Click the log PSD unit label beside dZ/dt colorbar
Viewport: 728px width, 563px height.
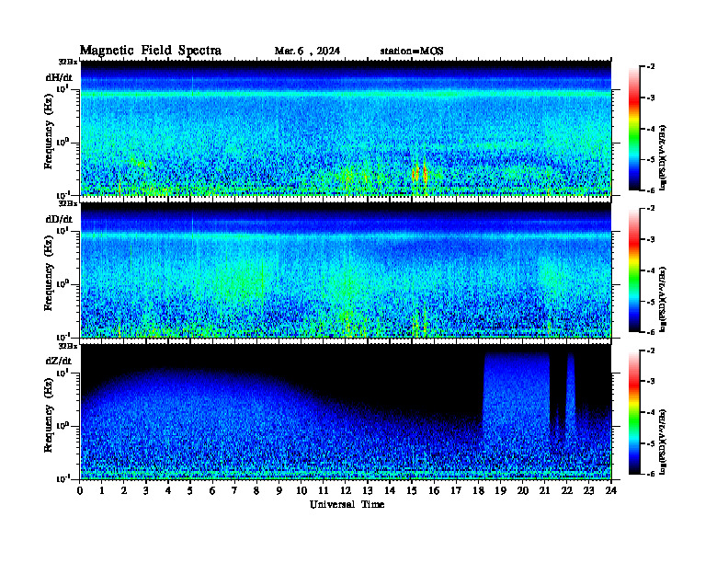[663, 442]
